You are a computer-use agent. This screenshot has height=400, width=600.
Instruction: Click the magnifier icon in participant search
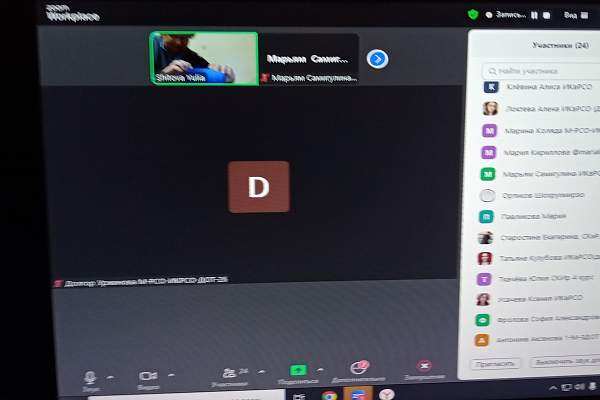[x=492, y=71]
